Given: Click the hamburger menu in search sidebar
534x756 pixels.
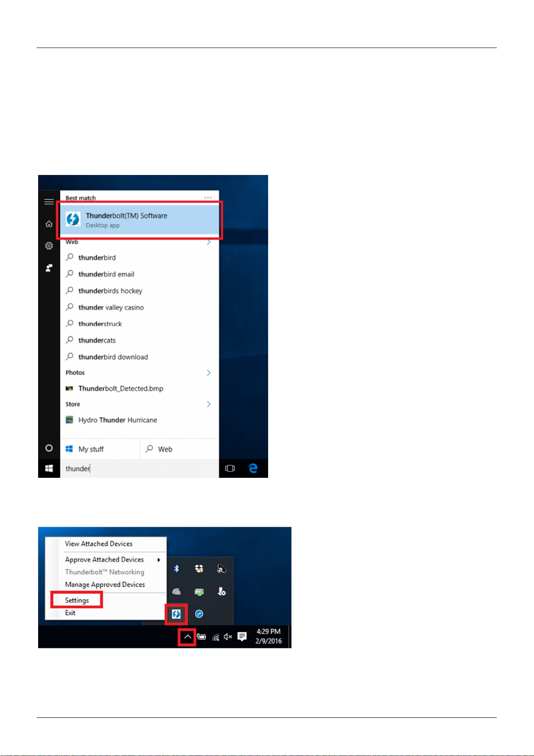Looking at the screenshot, I should click(x=49, y=202).
